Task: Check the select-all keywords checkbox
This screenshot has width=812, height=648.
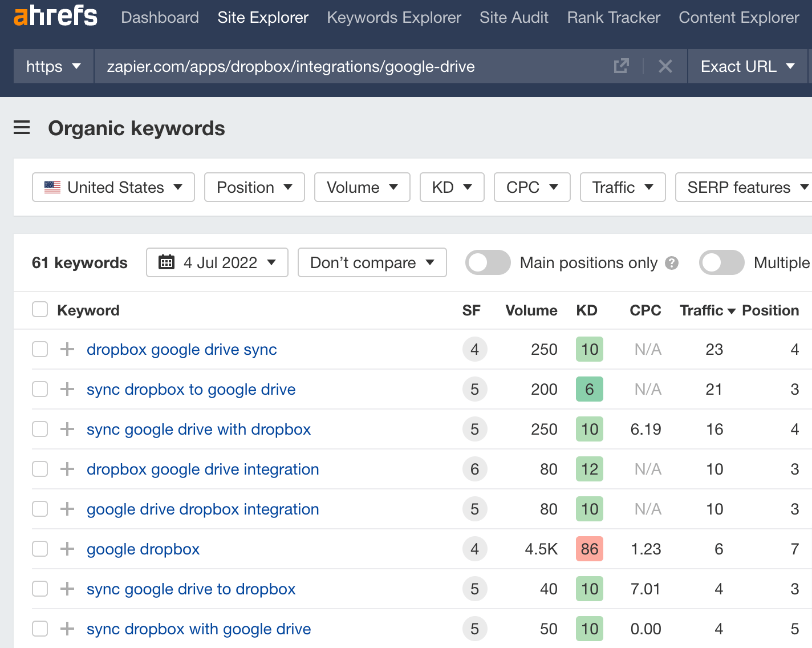Action: pos(39,309)
